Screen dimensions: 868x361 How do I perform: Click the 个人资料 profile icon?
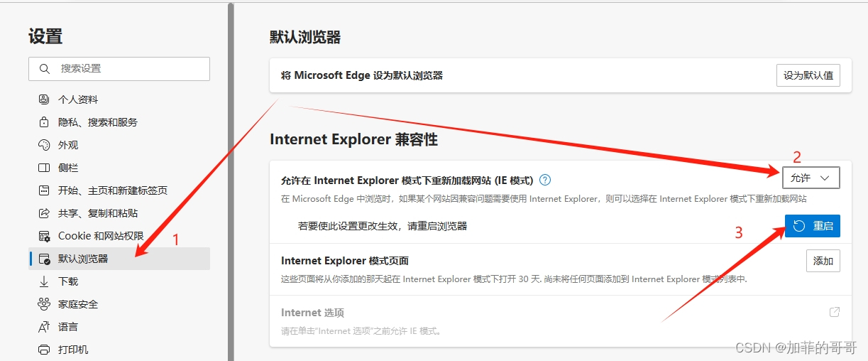(44, 99)
